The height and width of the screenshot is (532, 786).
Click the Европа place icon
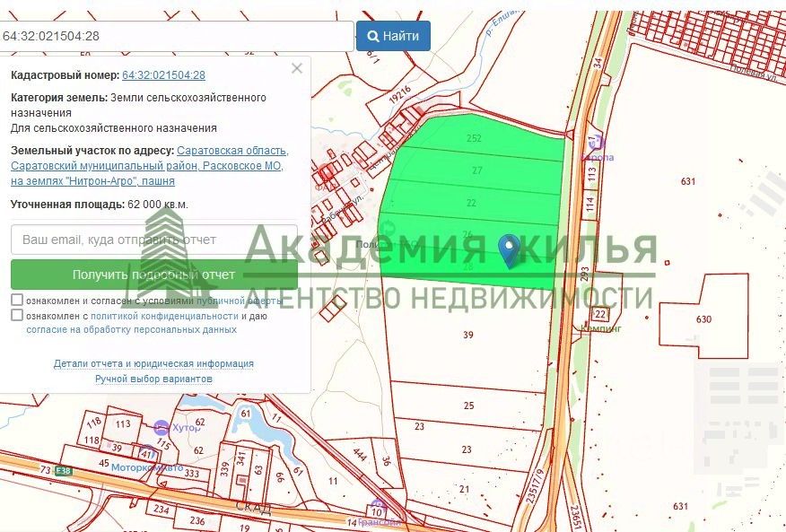click(x=597, y=143)
